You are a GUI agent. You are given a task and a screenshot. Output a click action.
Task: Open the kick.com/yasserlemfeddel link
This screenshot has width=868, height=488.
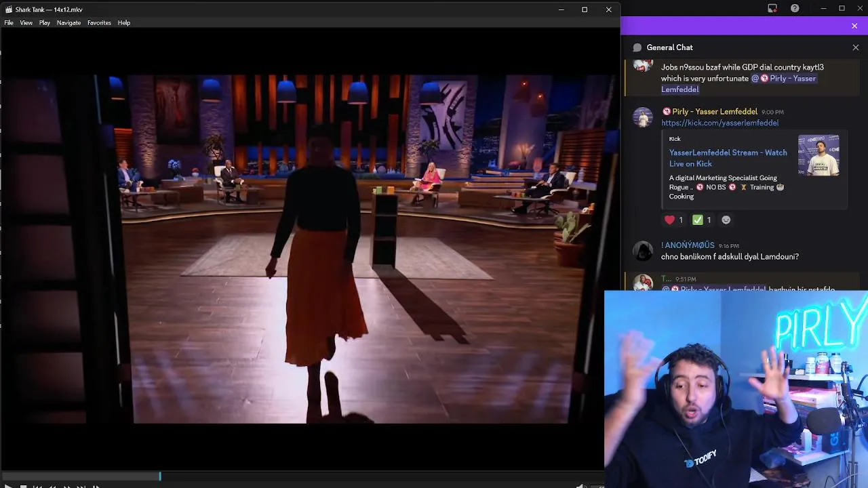point(719,123)
